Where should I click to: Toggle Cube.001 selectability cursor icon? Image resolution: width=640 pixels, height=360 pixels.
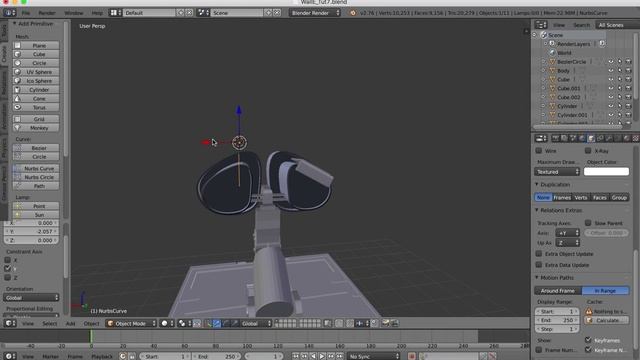tap(620, 88)
